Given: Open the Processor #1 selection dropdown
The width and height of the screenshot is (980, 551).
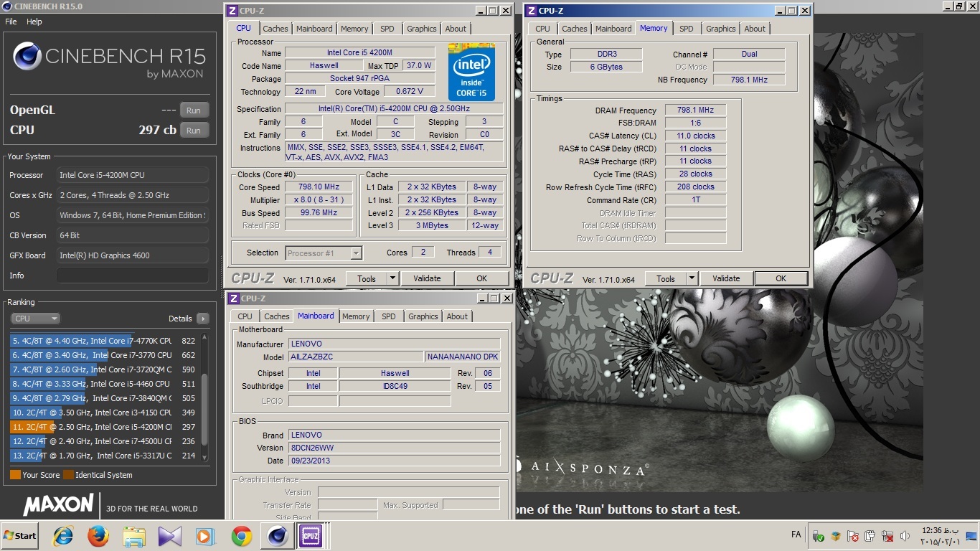Looking at the screenshot, I should click(x=324, y=253).
